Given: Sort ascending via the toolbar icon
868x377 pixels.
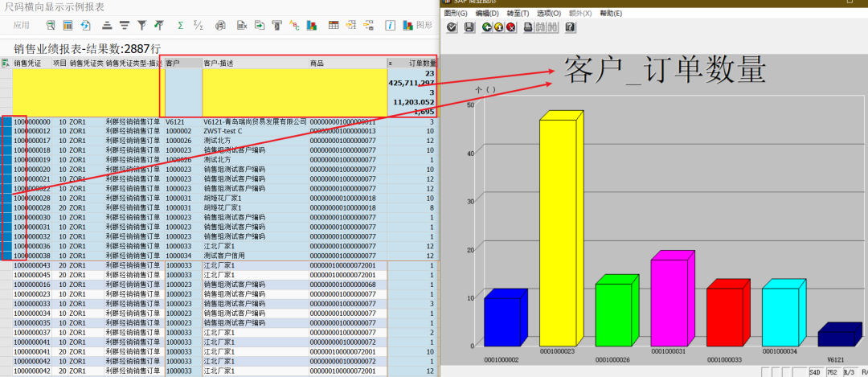Looking at the screenshot, I should [x=108, y=25].
